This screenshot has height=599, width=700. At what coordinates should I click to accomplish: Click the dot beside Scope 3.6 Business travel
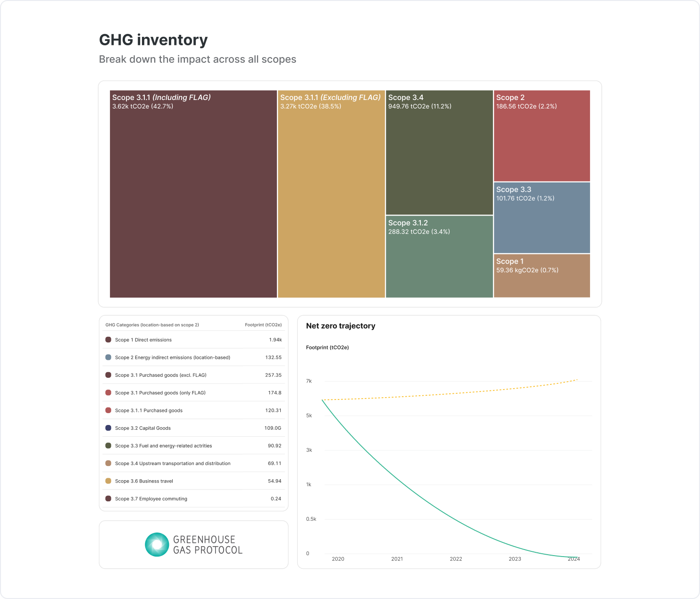[108, 481]
